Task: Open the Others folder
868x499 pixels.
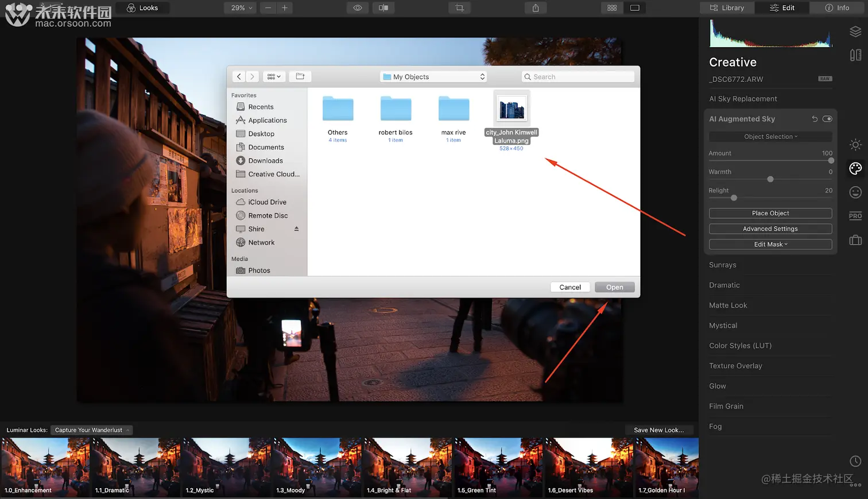Action: [x=338, y=119]
